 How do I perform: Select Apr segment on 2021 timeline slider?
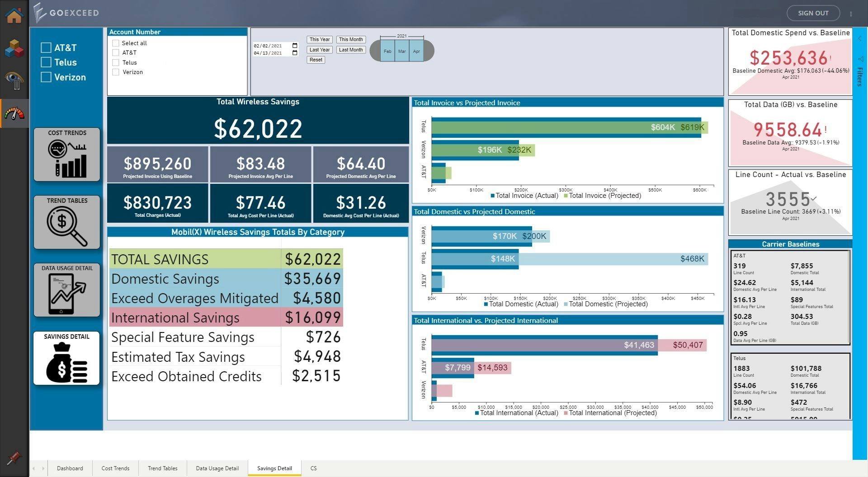pyautogui.click(x=416, y=51)
